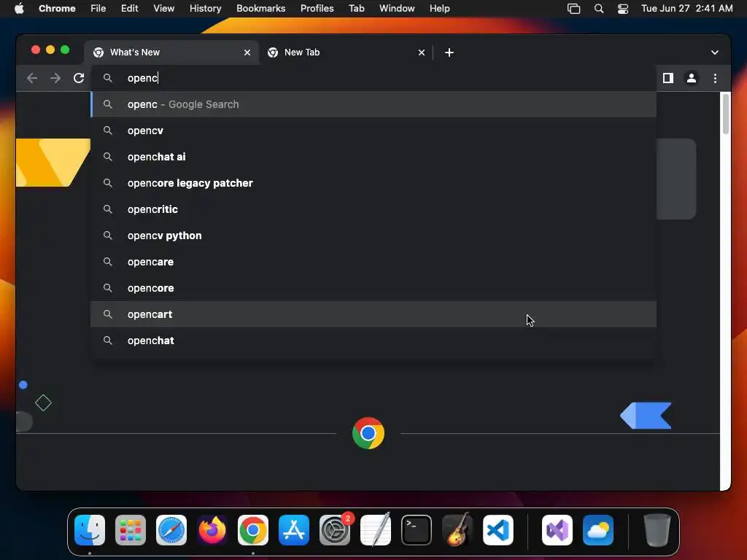Select 'openc - Google Search' suggestion
This screenshot has width=747, height=560.
373,104
